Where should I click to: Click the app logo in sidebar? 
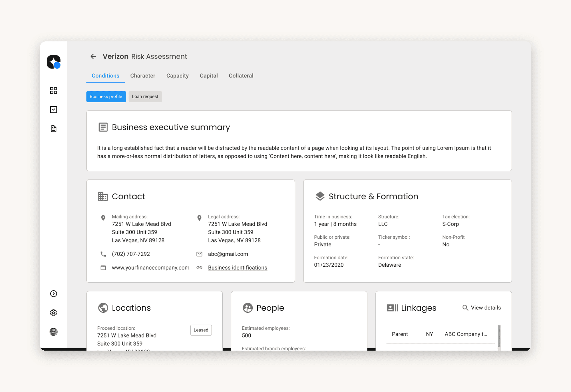tap(54, 62)
